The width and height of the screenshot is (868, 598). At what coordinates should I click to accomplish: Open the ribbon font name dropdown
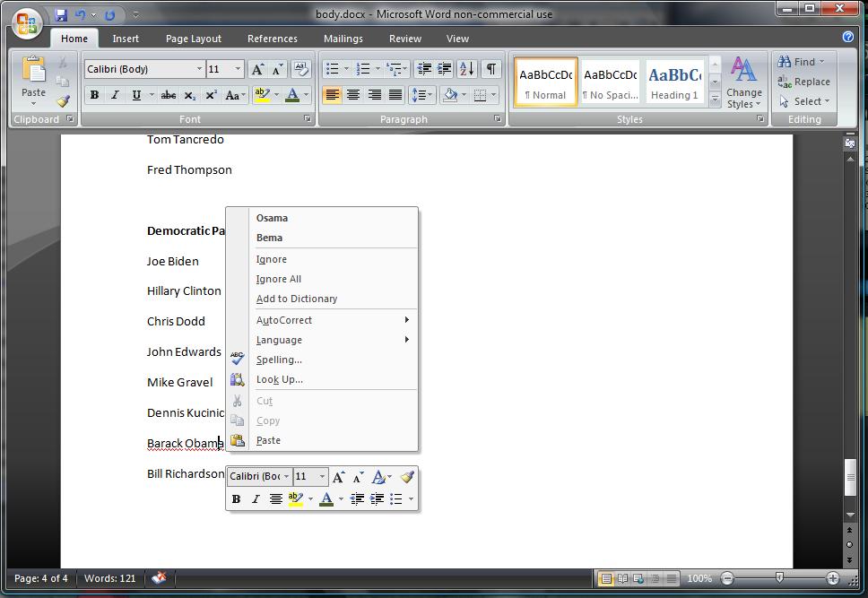click(x=199, y=69)
